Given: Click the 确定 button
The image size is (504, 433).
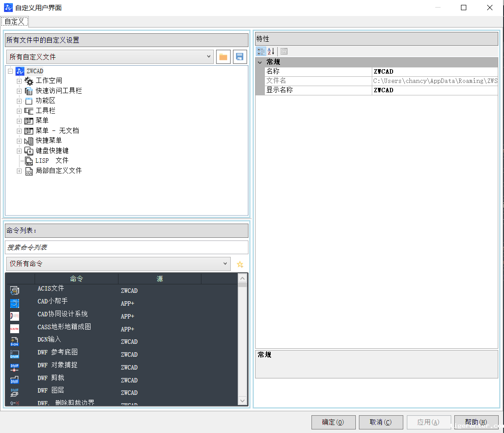Looking at the screenshot, I should tap(334, 422).
